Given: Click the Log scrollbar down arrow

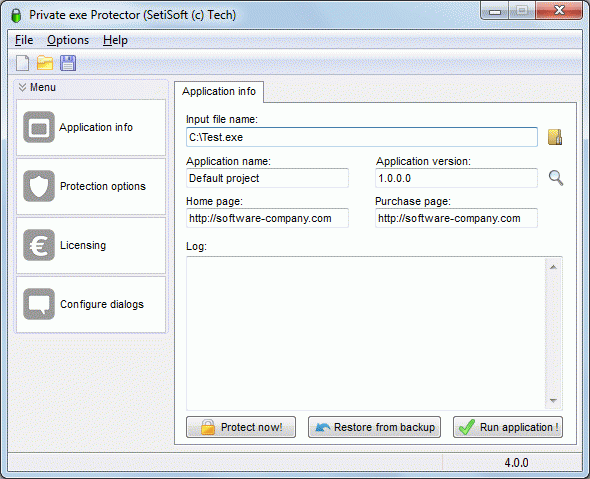Looking at the screenshot, I should click(553, 401).
